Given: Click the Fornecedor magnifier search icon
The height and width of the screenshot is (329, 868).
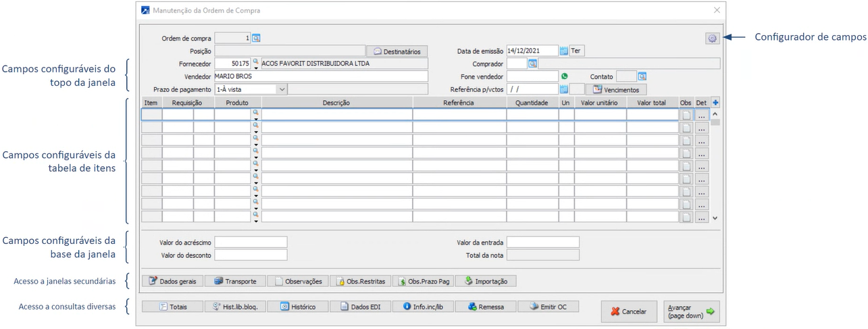Looking at the screenshot, I should [x=256, y=61].
